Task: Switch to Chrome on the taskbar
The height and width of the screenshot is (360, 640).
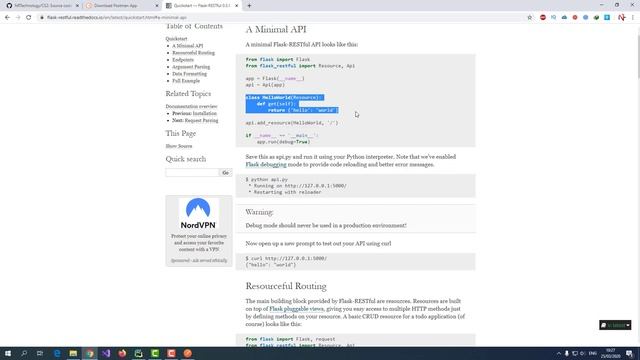Action: click(90, 353)
